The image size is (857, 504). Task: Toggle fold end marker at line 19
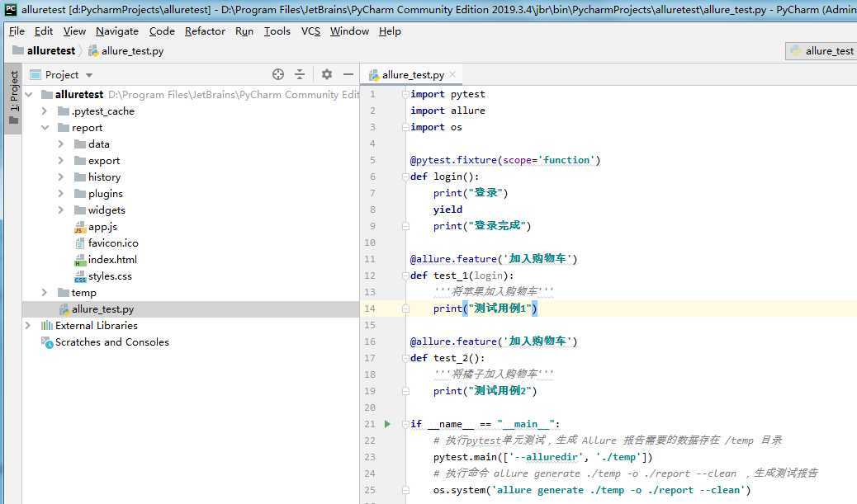point(405,391)
